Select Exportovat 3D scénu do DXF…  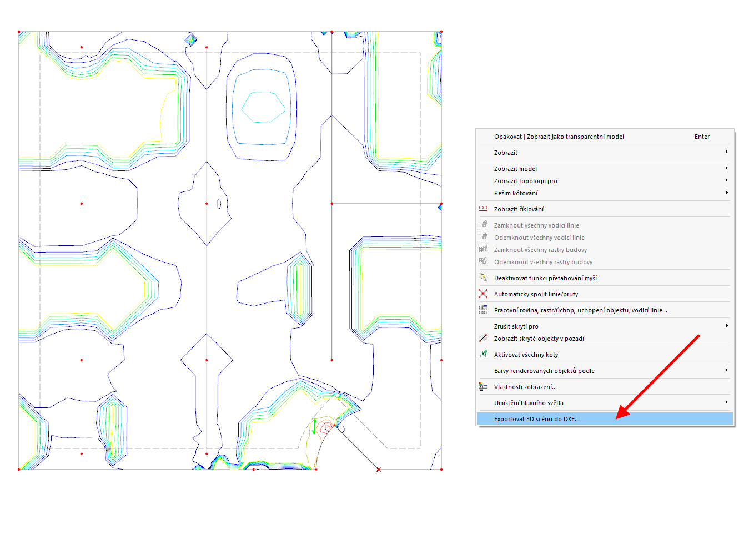point(536,418)
